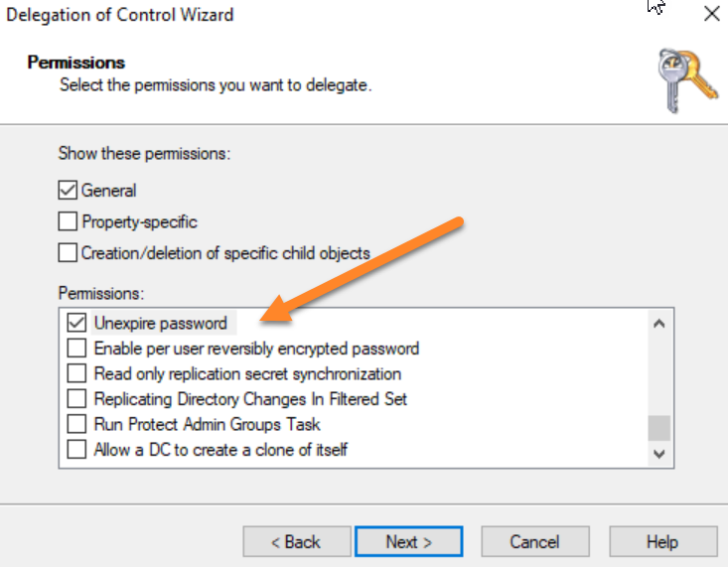Select Run Protect Admin Groups Task checkbox
728x567 pixels.
point(76,424)
